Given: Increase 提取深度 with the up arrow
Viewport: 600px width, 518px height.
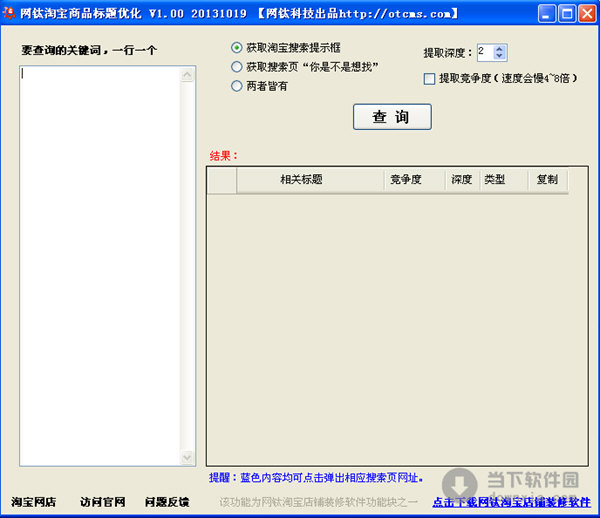Looking at the screenshot, I should [500, 48].
